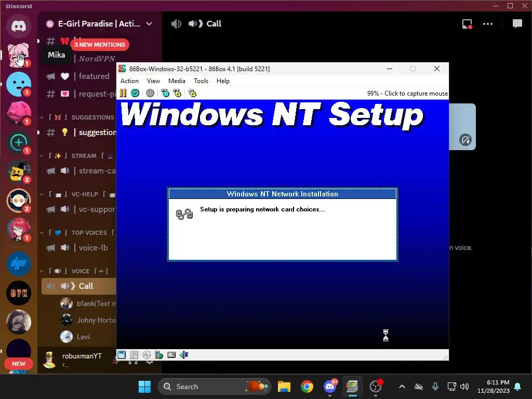
Task: Open the Media menu in 86Box
Action: (177, 81)
